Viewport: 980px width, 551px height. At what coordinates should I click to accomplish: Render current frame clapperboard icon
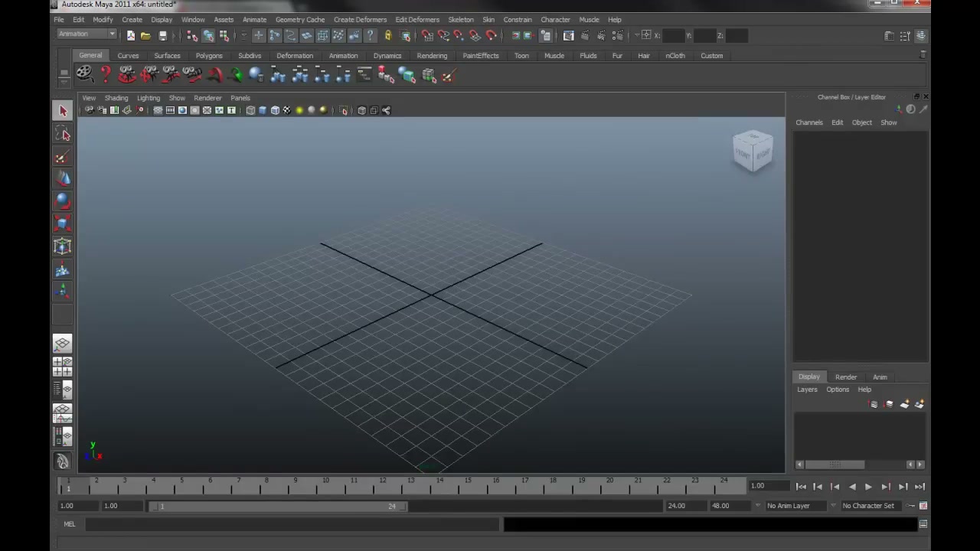point(584,35)
